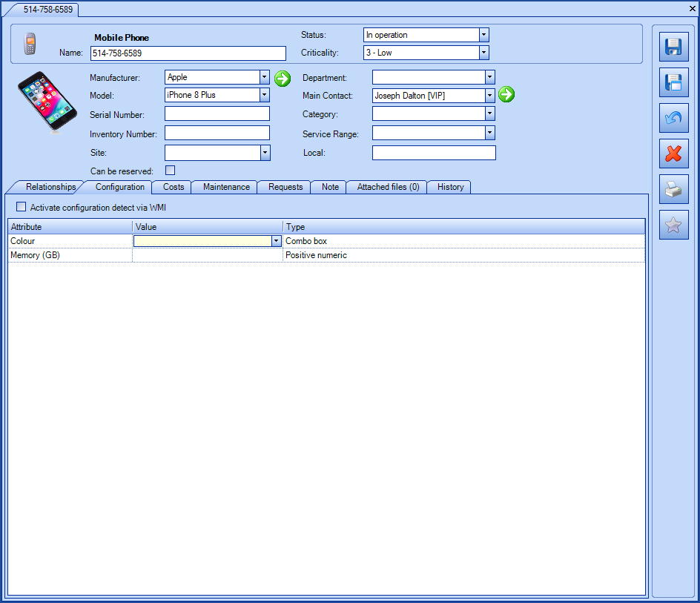Mark record as favorite using the star icon
The height and width of the screenshot is (603, 700).
pyautogui.click(x=673, y=225)
